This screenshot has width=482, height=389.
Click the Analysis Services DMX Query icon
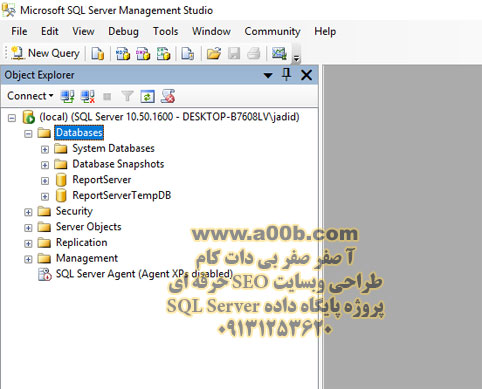(143, 53)
